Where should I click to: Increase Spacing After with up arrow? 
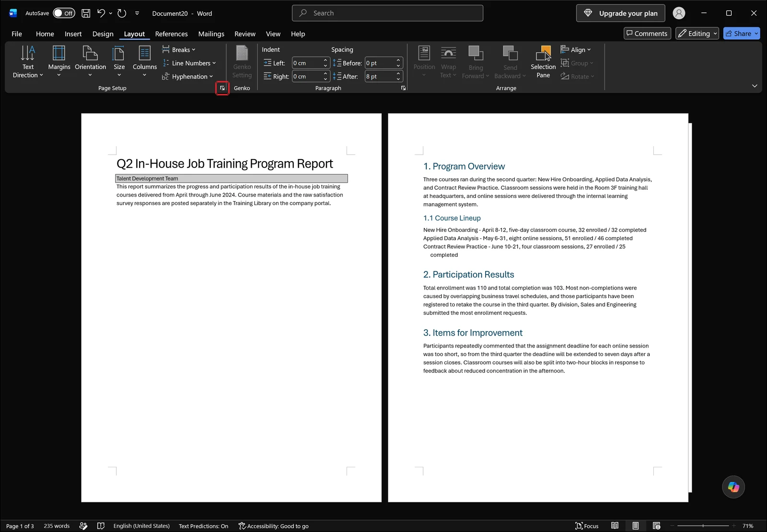[x=398, y=74]
